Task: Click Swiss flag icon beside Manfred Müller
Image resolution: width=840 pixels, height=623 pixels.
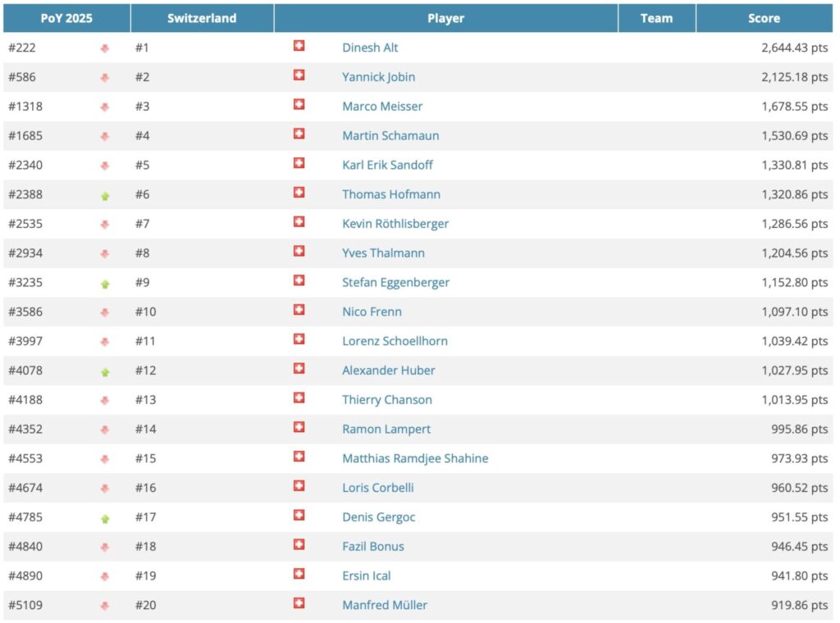Action: pos(299,604)
